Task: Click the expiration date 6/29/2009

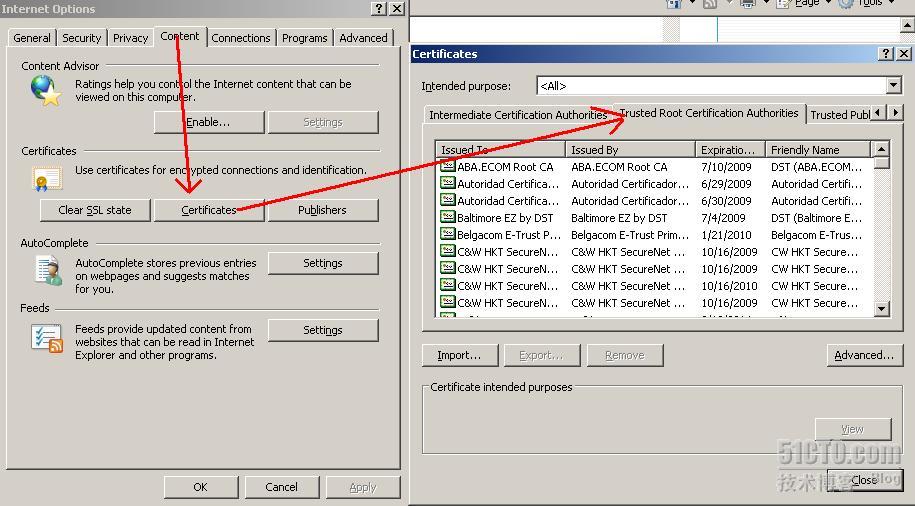Action: tap(726, 184)
